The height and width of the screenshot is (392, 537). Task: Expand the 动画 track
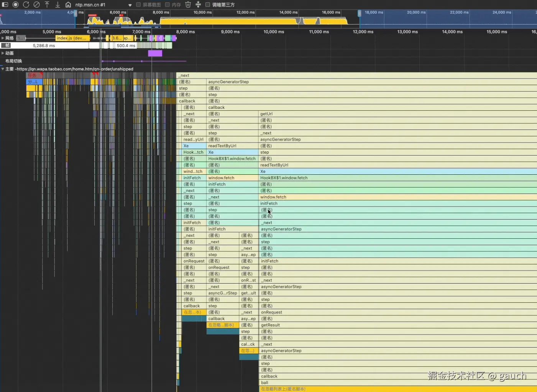(3, 53)
